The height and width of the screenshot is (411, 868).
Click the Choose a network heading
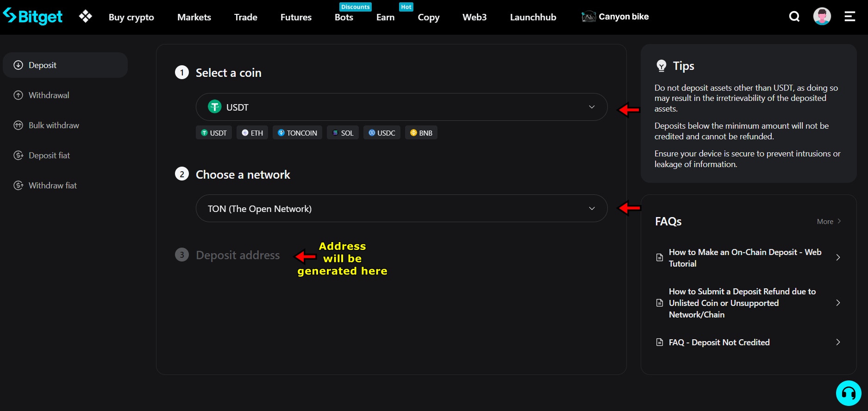[243, 174]
